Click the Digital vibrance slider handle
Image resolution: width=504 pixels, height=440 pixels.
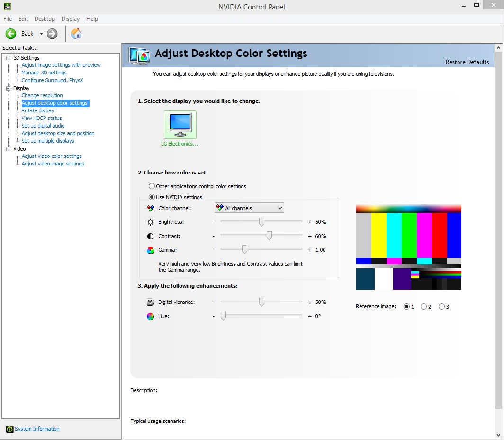(x=261, y=302)
